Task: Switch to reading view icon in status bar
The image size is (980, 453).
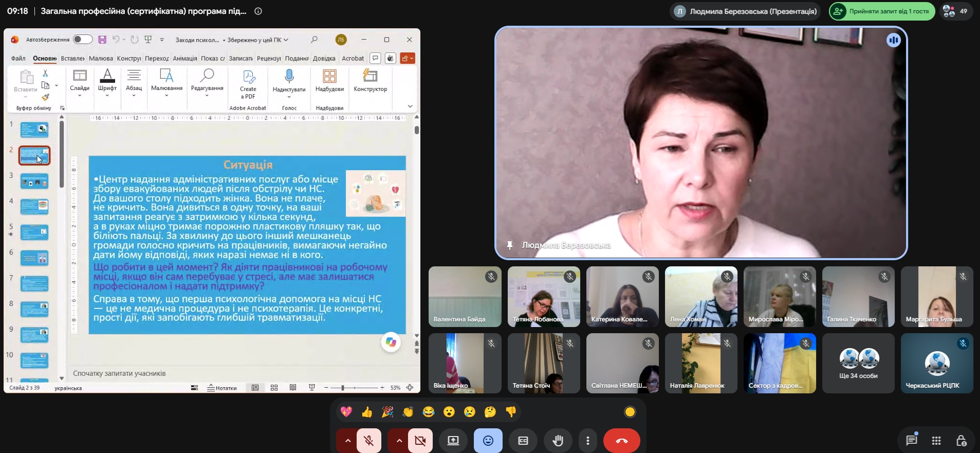Action: [x=293, y=388]
